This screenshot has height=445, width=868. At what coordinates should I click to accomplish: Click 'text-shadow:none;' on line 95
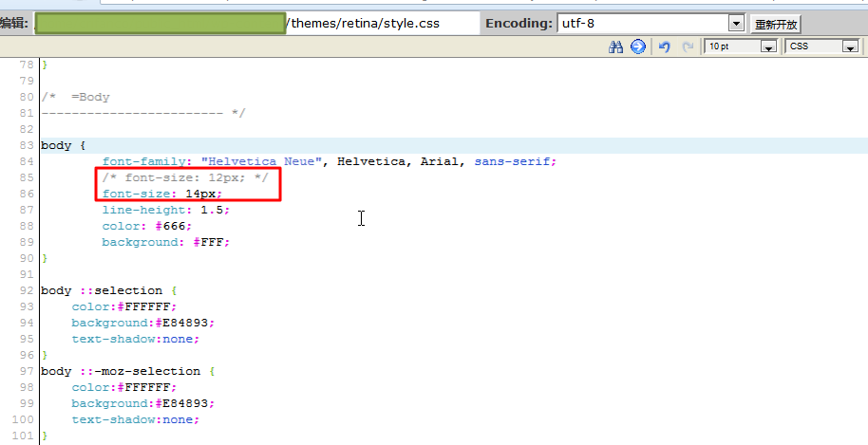135,339
